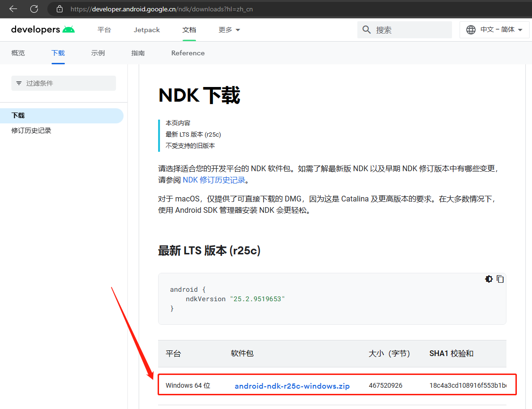532x409 pixels.
Task: Open the search magnifier icon
Action: click(367, 29)
